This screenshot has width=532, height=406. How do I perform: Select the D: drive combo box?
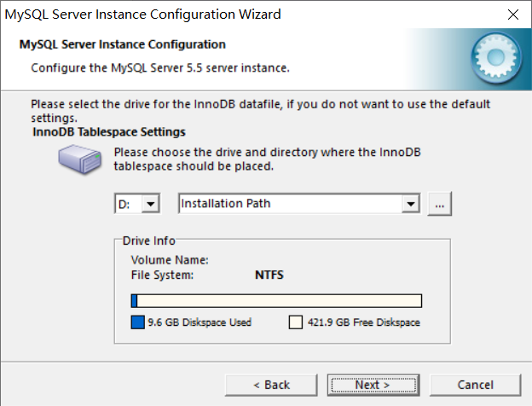click(137, 204)
